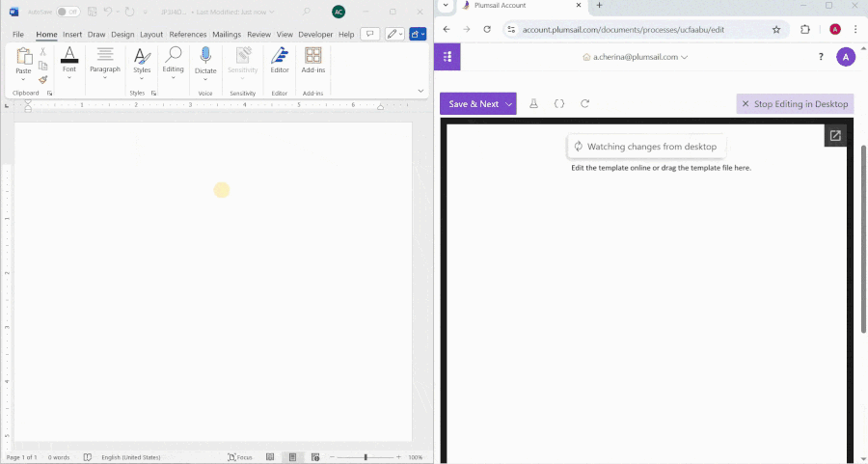
Task: Enable Web Layout view in status bar
Action: point(312,457)
